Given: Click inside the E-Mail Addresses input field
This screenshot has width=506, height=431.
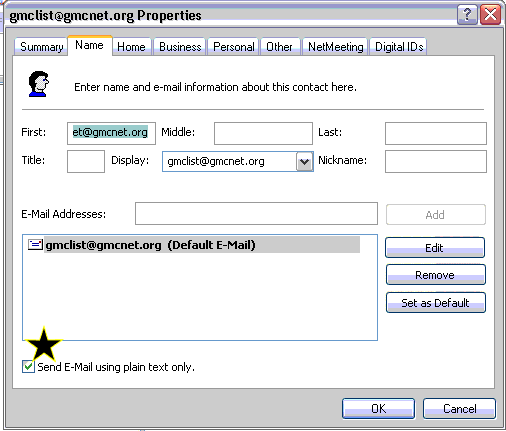Looking at the screenshot, I should click(256, 213).
